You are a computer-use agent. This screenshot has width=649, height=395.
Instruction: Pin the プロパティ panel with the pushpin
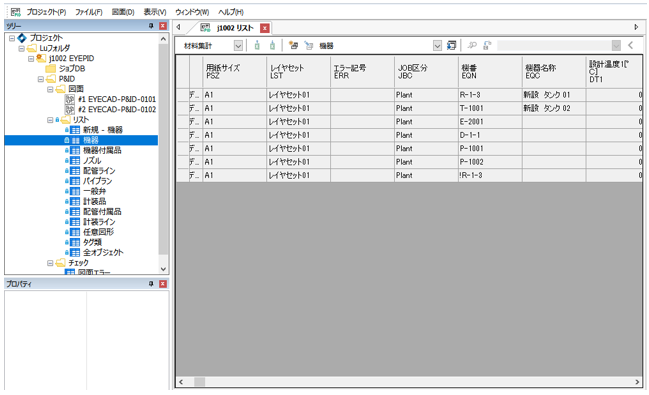pos(151,284)
